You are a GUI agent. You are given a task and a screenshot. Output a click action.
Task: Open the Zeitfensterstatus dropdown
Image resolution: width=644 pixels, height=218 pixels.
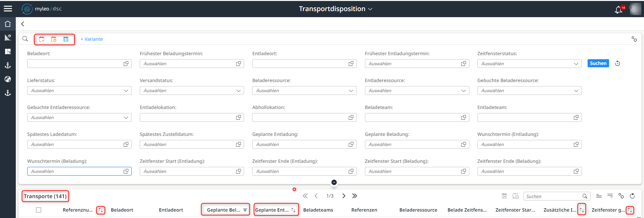pyautogui.click(x=529, y=63)
